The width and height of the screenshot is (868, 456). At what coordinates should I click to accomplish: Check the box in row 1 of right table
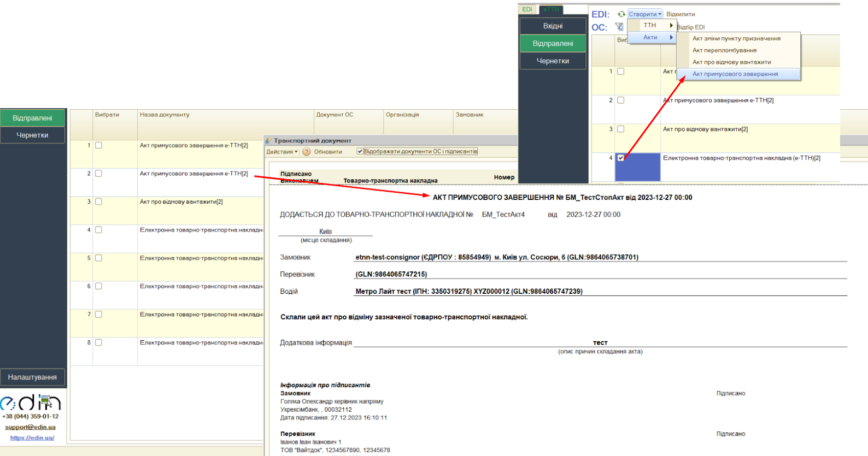[x=620, y=72]
